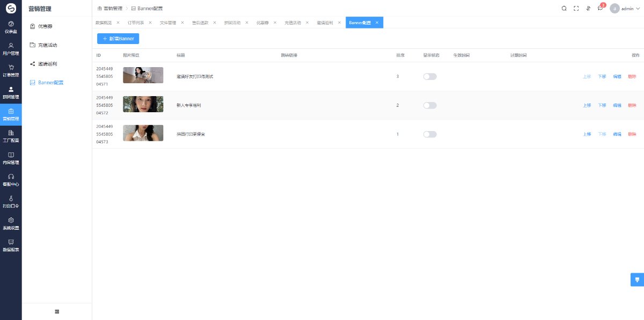Select 拼团管理 in the left rail
Viewport: 644px width, 320px height.
click(x=11, y=93)
